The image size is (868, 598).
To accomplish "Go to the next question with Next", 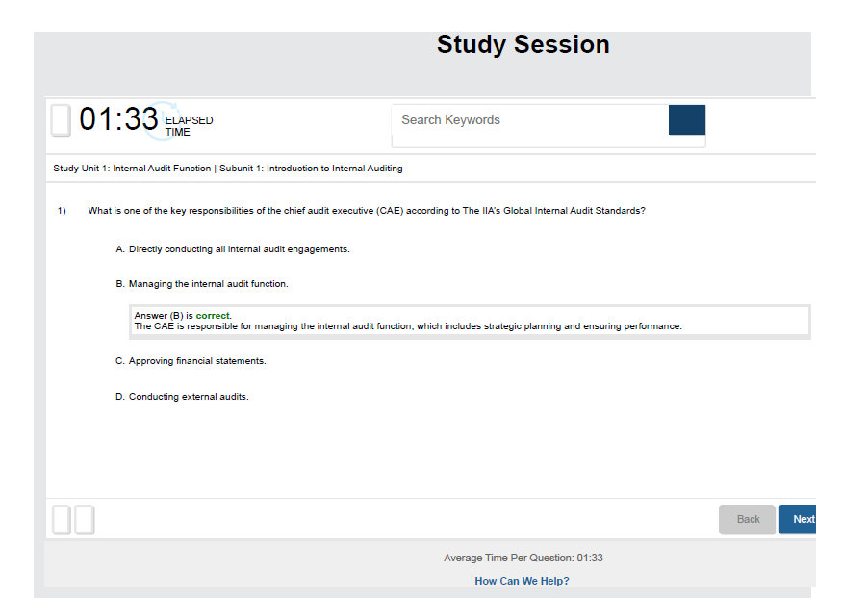I will click(801, 519).
